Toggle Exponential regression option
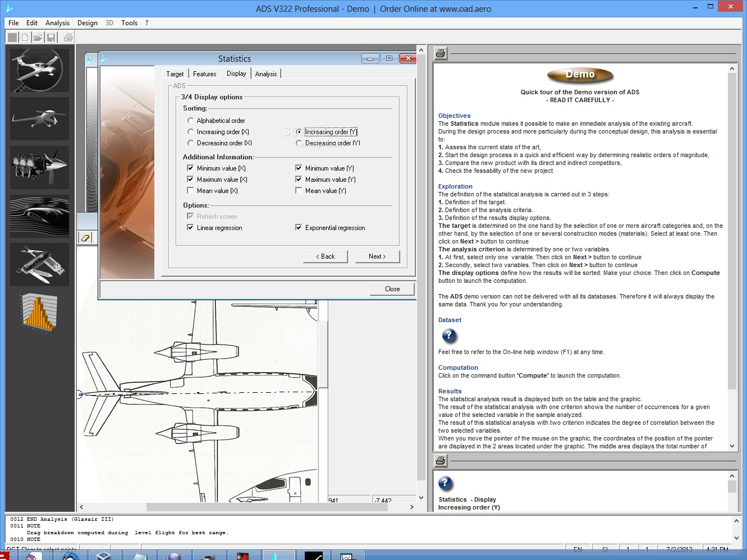Image resolution: width=747 pixels, height=560 pixels. pyautogui.click(x=331, y=228)
